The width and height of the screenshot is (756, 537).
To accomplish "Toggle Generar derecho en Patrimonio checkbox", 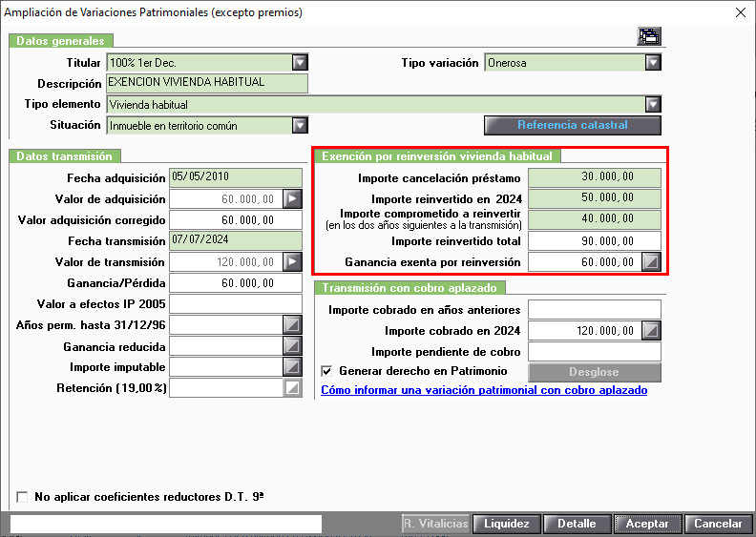I will coord(326,371).
